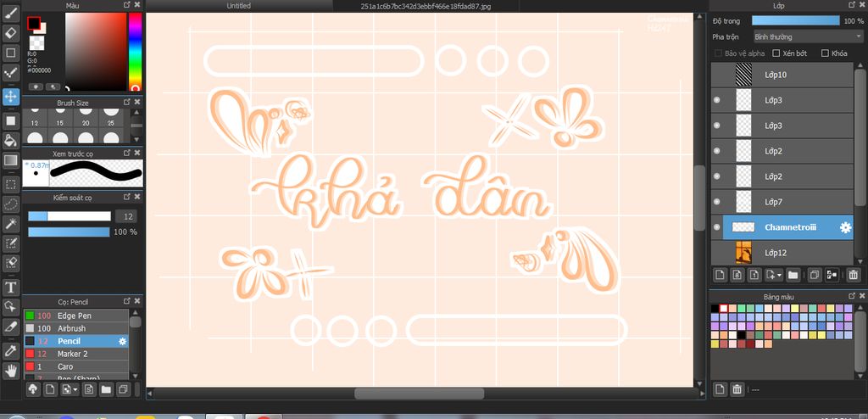Open the add brush dropdown
This screenshot has height=419, width=868.
coord(70,389)
